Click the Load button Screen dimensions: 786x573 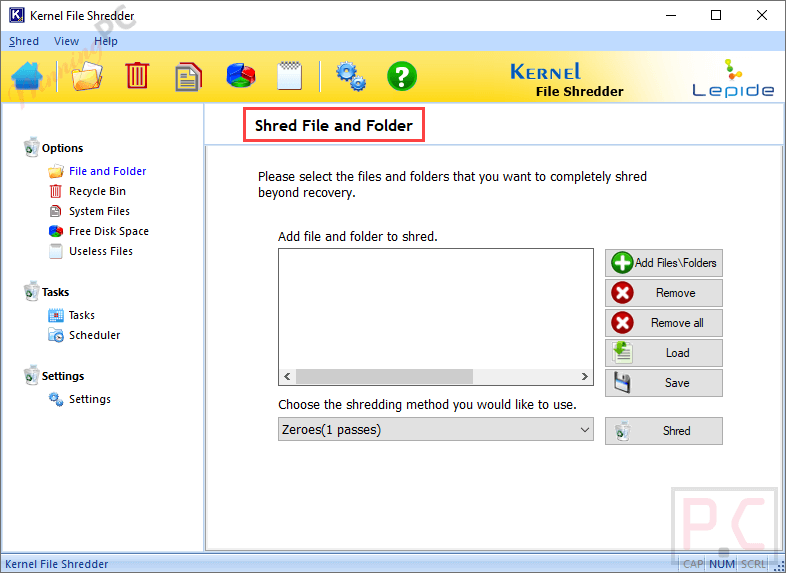click(664, 353)
